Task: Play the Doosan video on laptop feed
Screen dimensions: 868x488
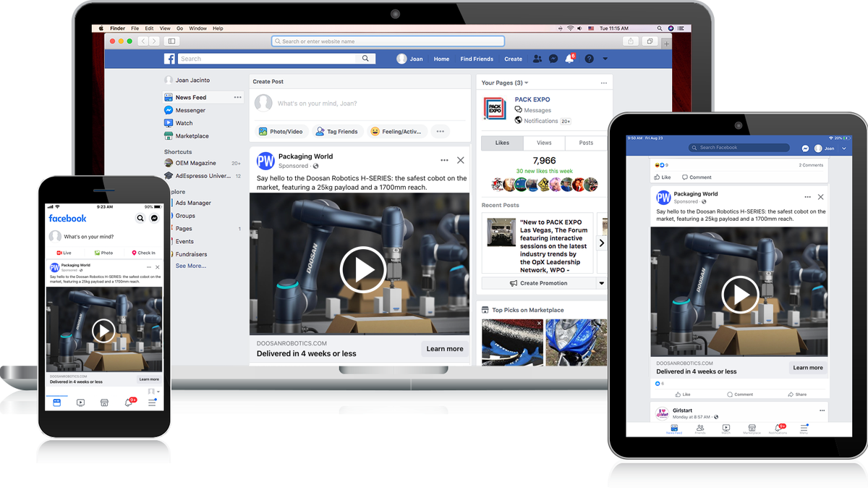Action: [363, 269]
